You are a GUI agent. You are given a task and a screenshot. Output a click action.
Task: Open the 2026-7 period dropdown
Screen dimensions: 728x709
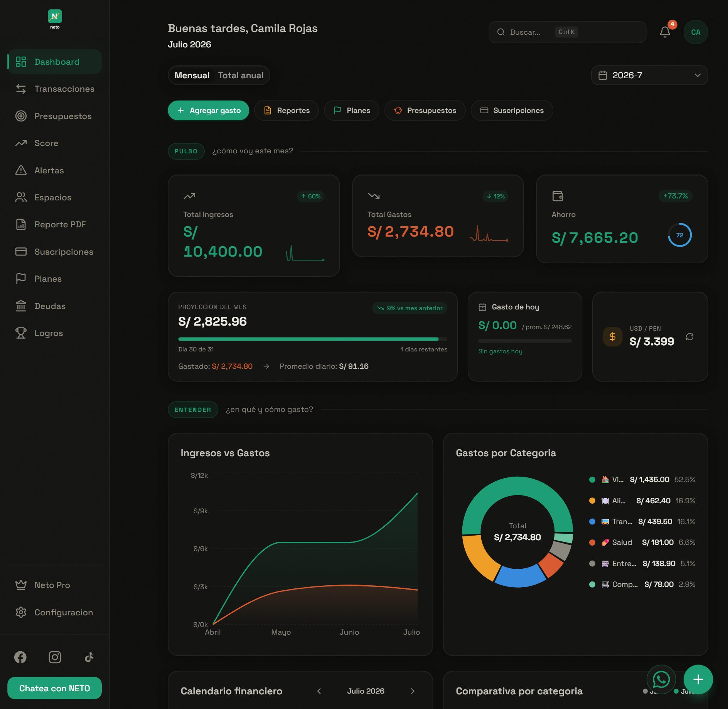pyautogui.click(x=649, y=75)
